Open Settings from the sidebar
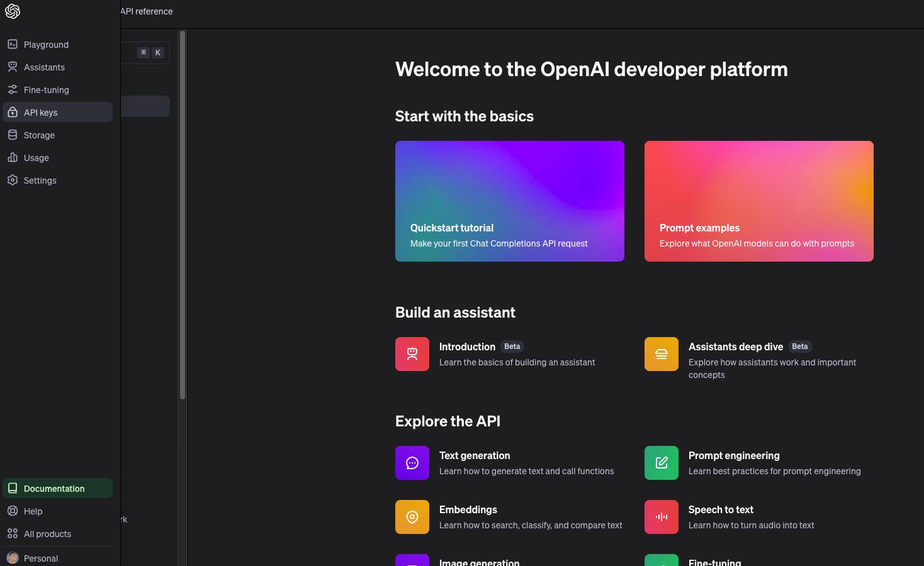This screenshot has width=924, height=566. [58, 180]
